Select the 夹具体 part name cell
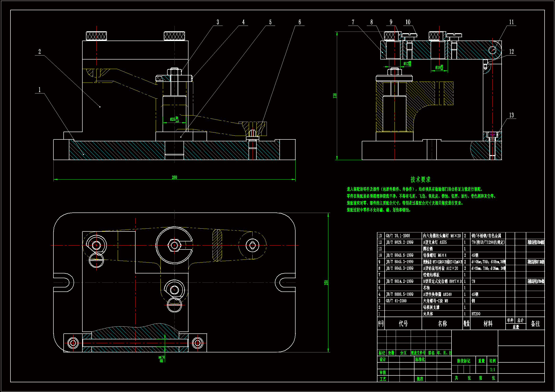555x392 pixels. click(x=428, y=314)
